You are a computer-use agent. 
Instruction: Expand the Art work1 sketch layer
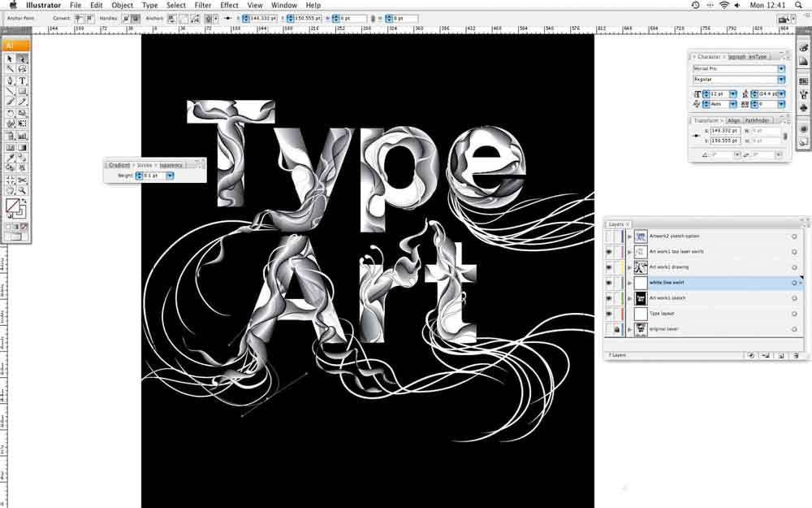point(630,298)
